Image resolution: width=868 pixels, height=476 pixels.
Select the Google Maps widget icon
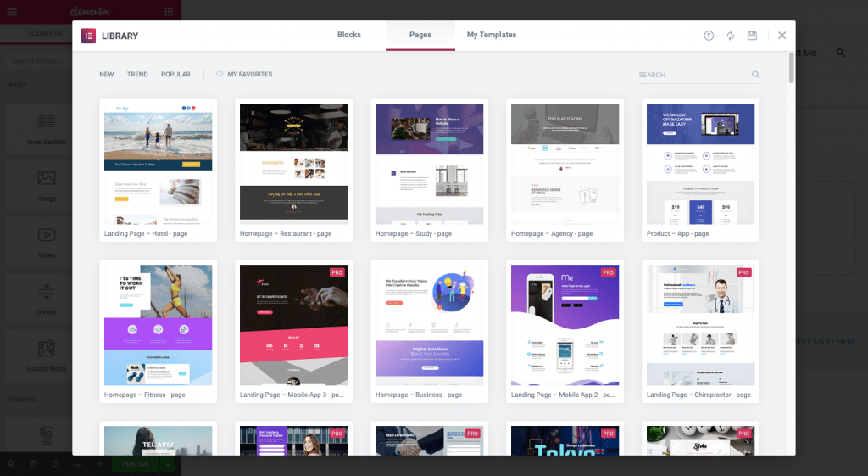[x=47, y=349]
